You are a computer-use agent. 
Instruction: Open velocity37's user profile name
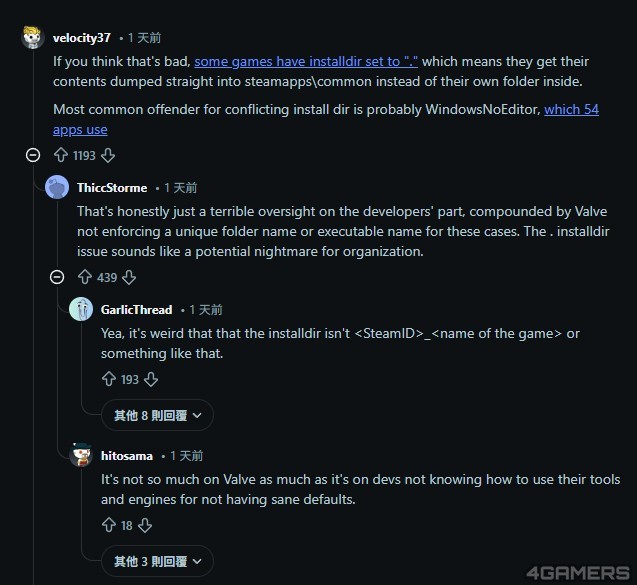point(82,38)
